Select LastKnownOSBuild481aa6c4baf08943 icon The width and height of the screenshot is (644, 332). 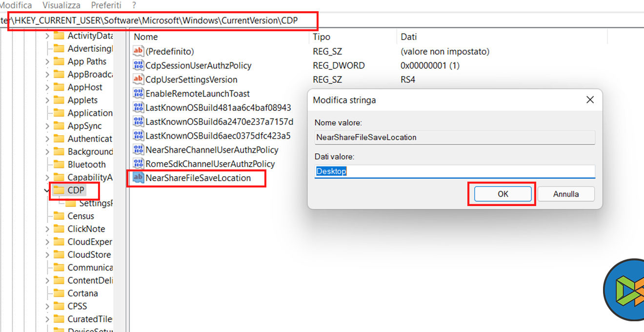pyautogui.click(x=138, y=107)
